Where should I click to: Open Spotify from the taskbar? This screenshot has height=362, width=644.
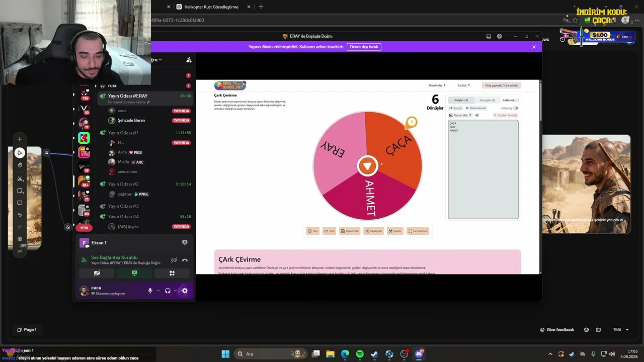pos(360,354)
